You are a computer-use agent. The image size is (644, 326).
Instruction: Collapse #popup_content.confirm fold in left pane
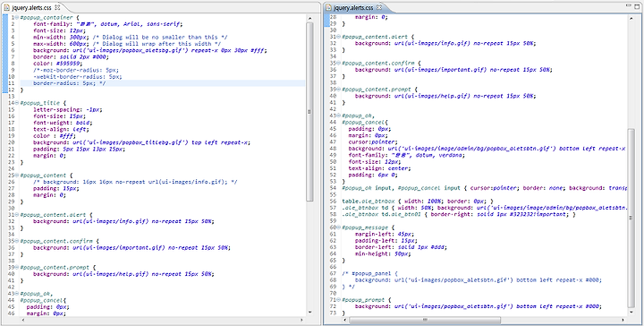click(17, 241)
